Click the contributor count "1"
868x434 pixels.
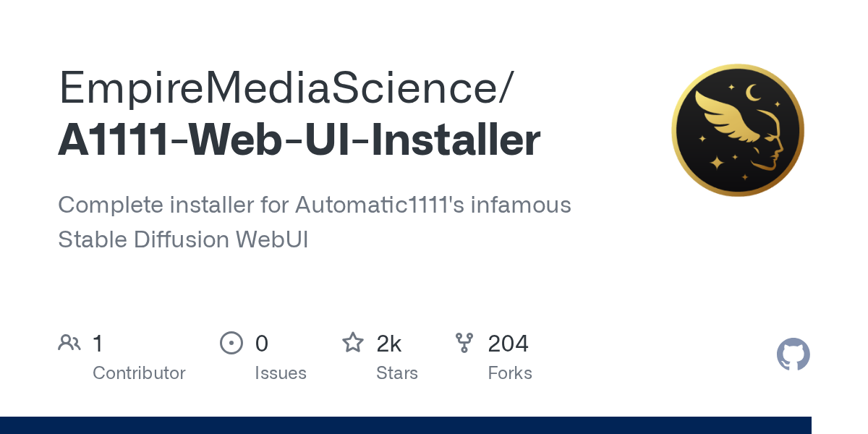pyautogui.click(x=98, y=344)
